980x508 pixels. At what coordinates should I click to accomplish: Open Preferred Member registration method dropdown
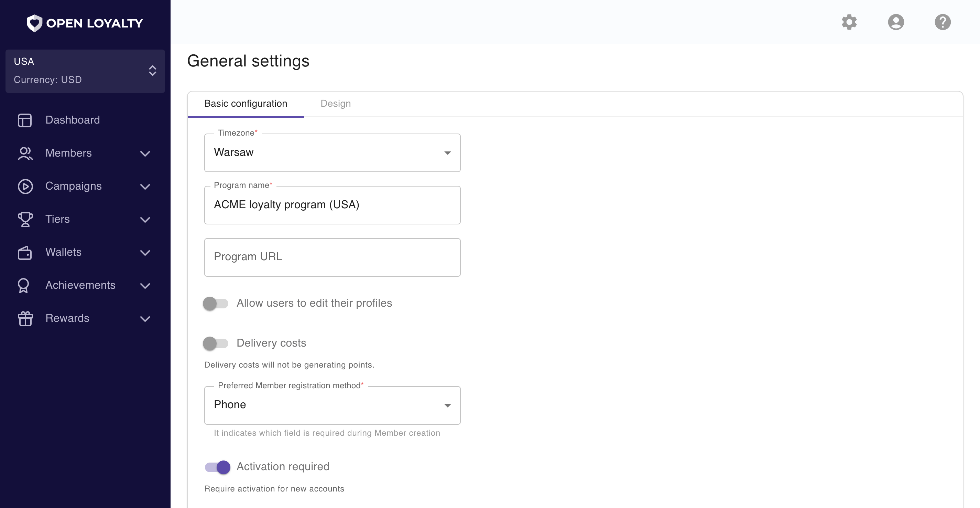coord(332,405)
